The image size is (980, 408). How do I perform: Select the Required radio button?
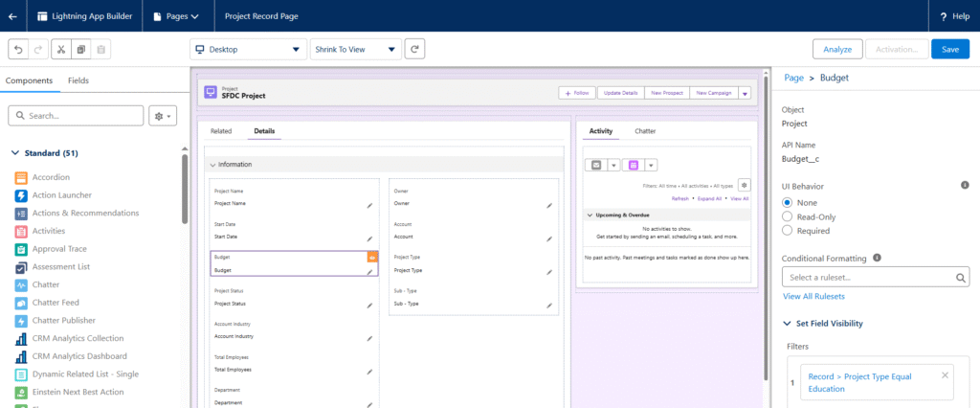(788, 230)
